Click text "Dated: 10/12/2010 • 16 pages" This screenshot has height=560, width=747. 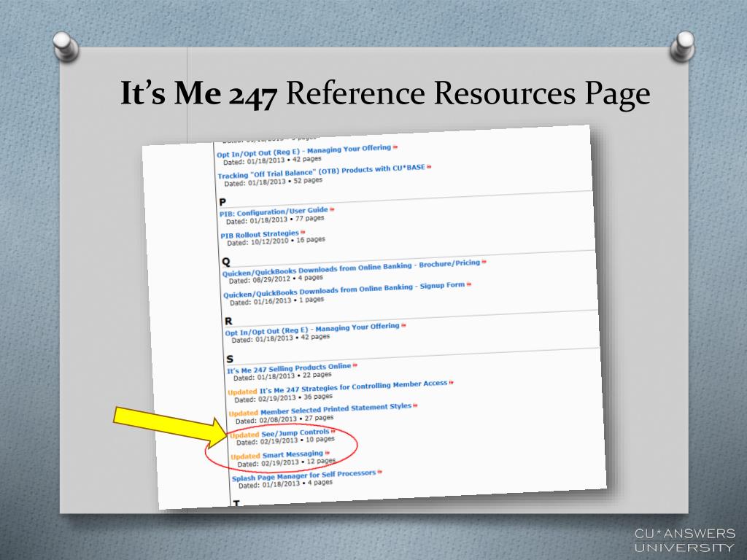(x=276, y=241)
